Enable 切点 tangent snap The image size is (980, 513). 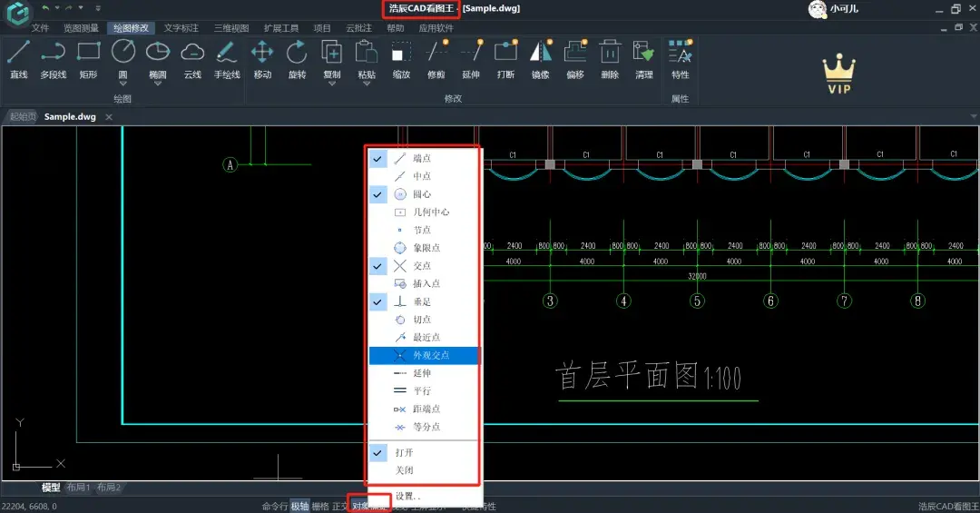coord(425,320)
